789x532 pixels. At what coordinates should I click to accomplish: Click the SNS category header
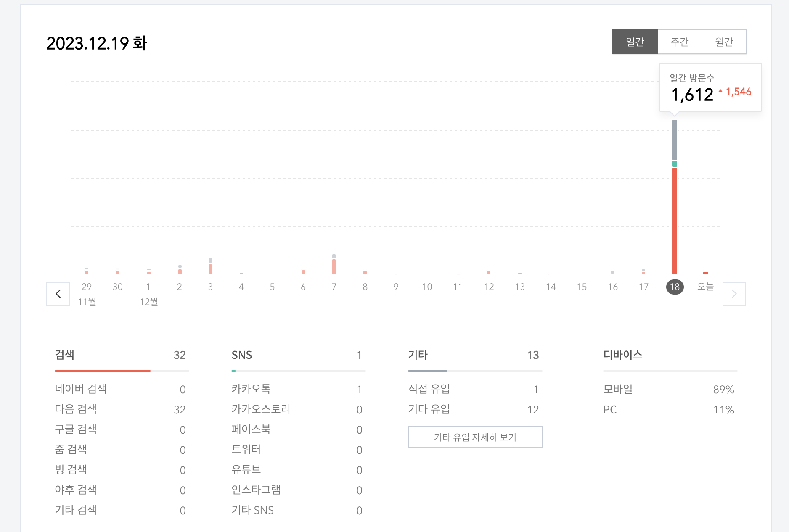pyautogui.click(x=242, y=355)
